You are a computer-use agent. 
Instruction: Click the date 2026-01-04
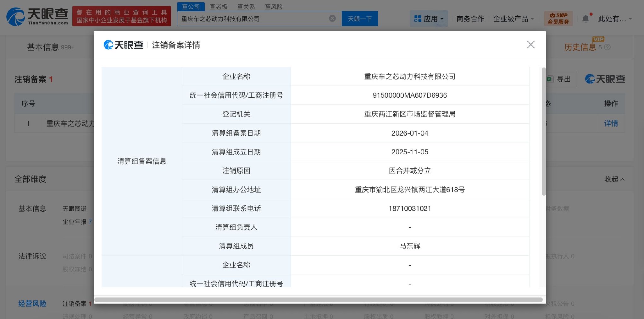(410, 133)
